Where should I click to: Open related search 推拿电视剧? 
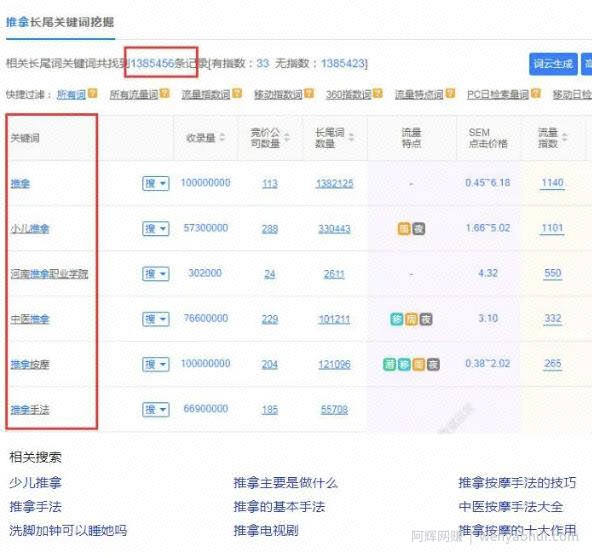tap(266, 530)
